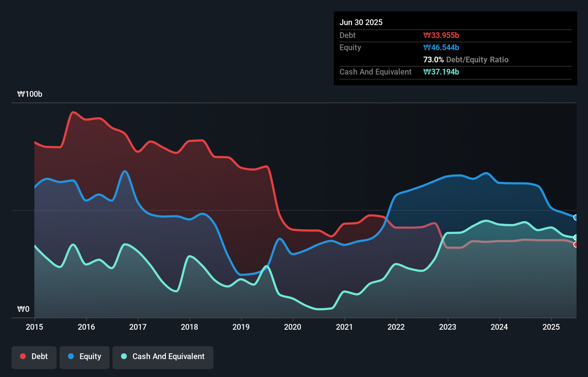
Task: Click the ₩ symbol next to the Equity value
Action: (426, 47)
